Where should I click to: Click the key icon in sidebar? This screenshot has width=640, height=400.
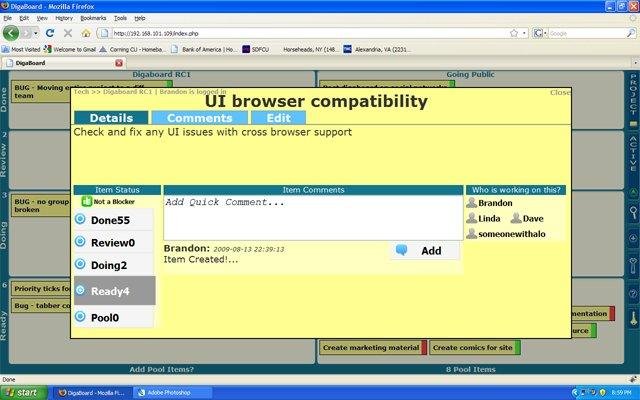tap(633, 318)
